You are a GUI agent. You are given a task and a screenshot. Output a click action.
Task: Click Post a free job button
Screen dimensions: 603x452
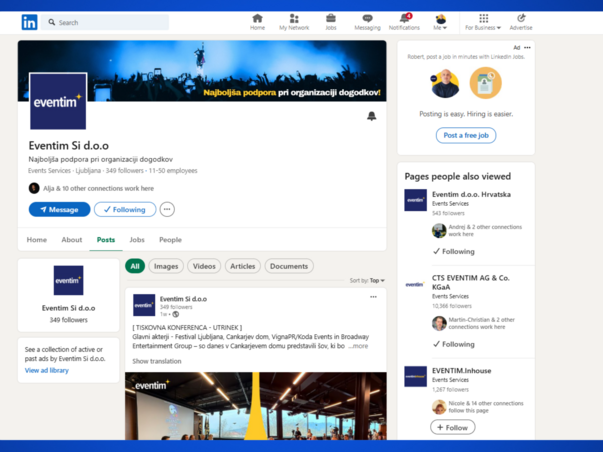point(466,135)
